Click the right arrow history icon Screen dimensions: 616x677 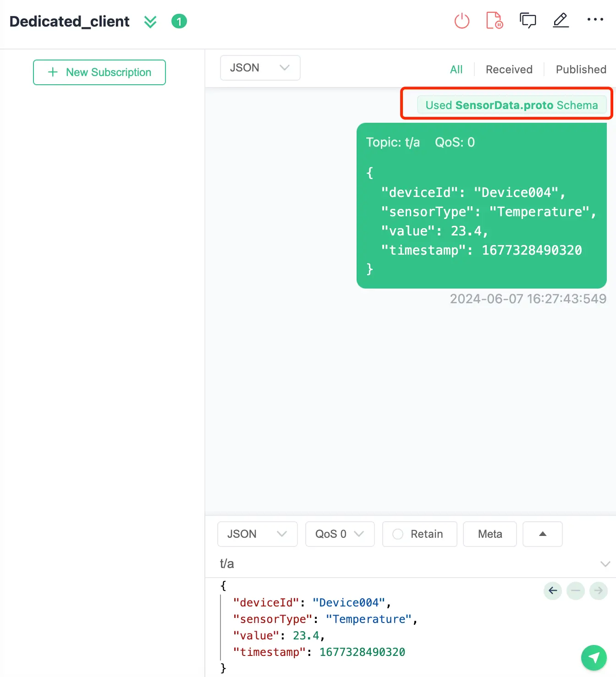(x=598, y=590)
